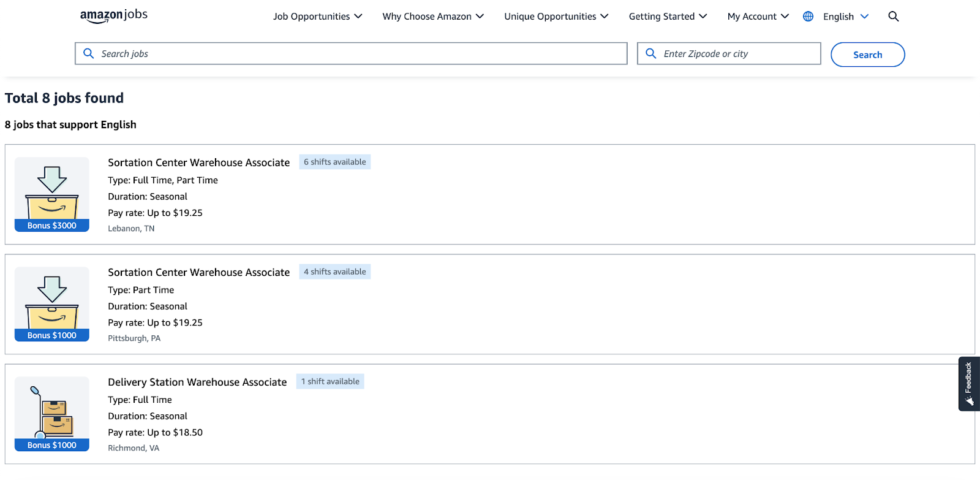Image resolution: width=980 pixels, height=480 pixels.
Task: Expand the My Account menu
Action: coord(758,17)
